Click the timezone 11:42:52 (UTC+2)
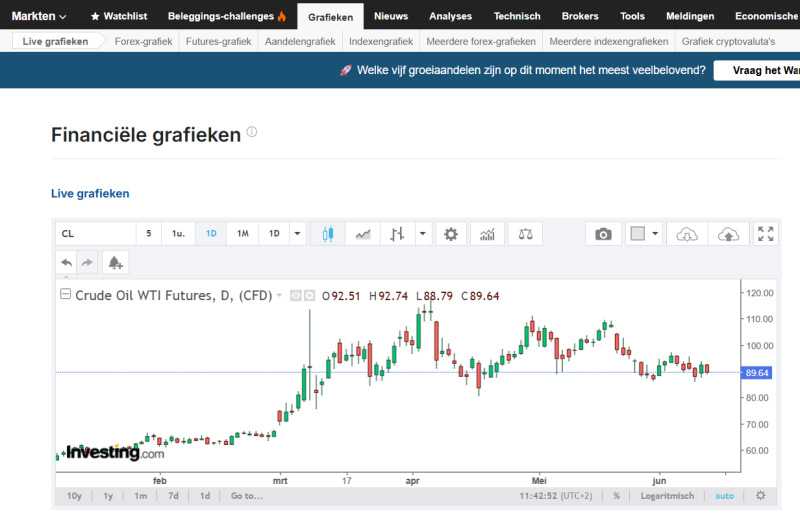This screenshot has width=800, height=521. (x=556, y=496)
